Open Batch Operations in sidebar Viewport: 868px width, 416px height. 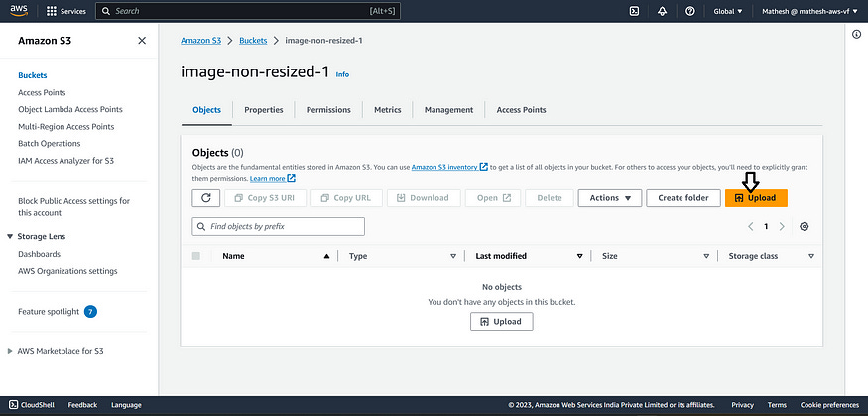50,144
